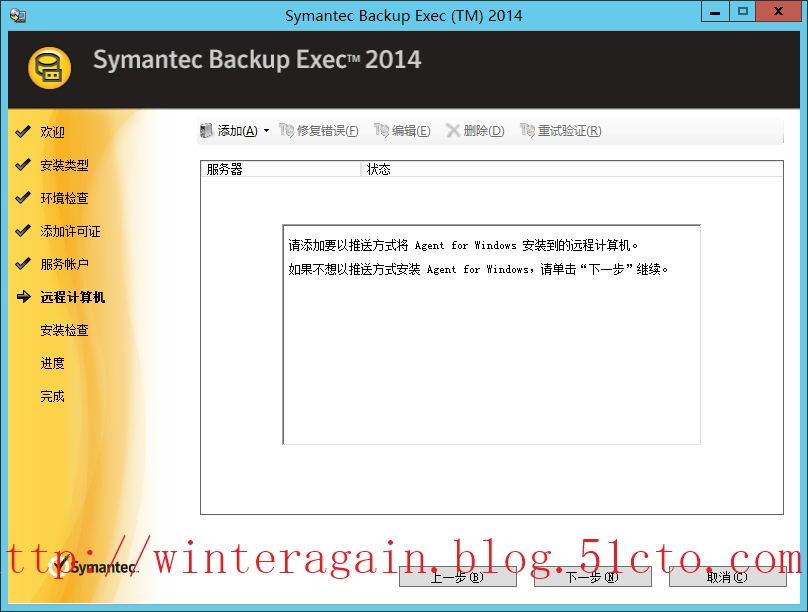This screenshot has height=612, width=808.
Task: Click the Symantec logo at the bottom left
Action: coord(95,567)
